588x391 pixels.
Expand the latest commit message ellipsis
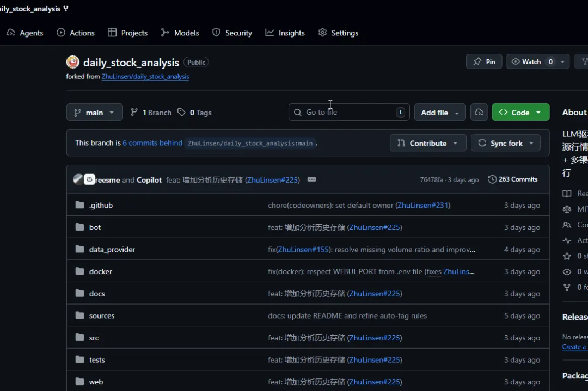click(x=311, y=179)
